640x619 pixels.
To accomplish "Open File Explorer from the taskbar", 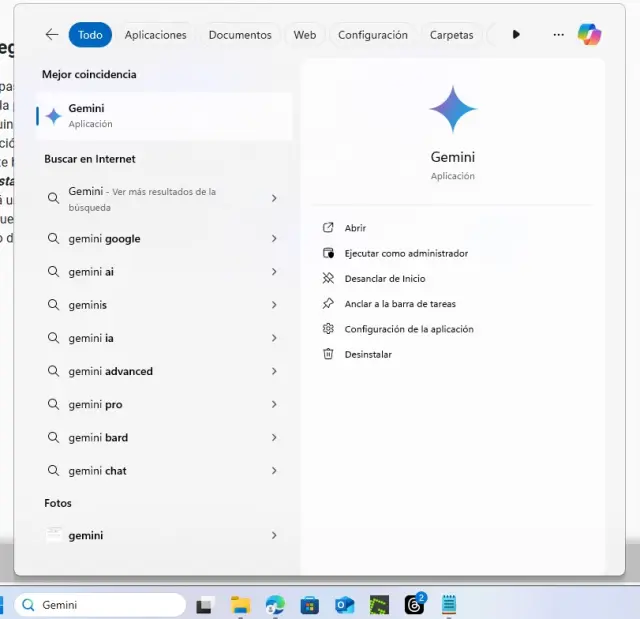I will [x=240, y=605].
